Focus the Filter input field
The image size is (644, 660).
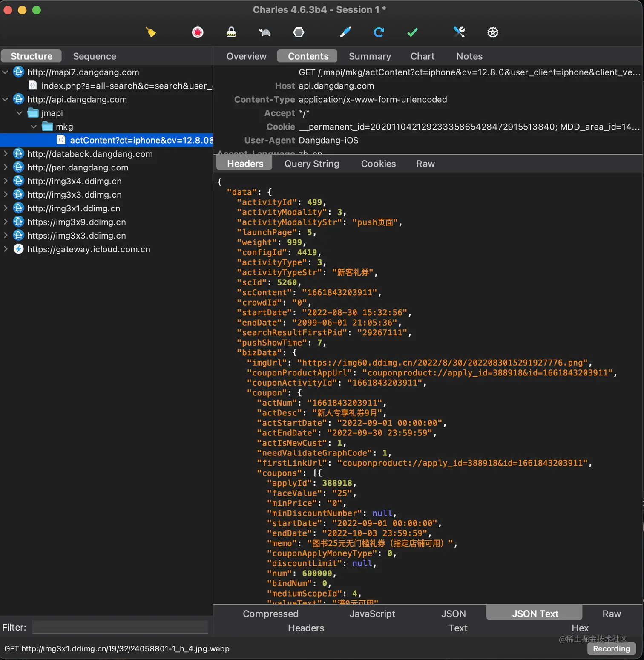click(120, 627)
